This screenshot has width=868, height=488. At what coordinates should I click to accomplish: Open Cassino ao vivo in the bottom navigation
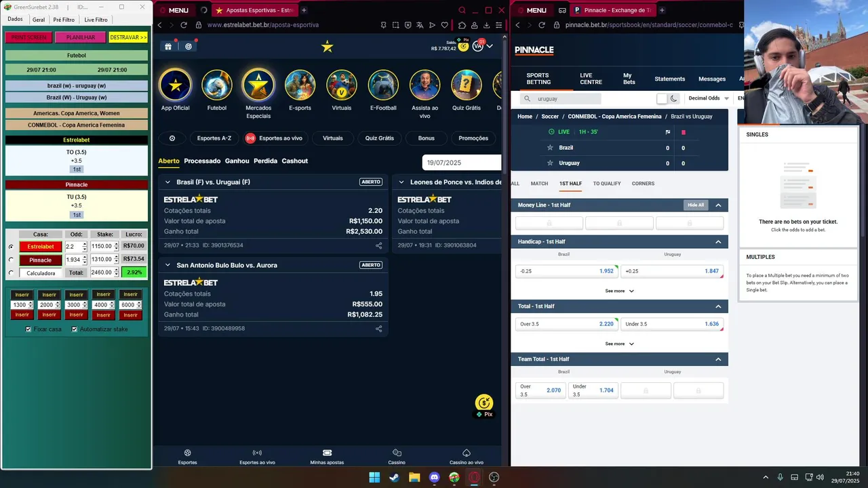pyautogui.click(x=467, y=457)
